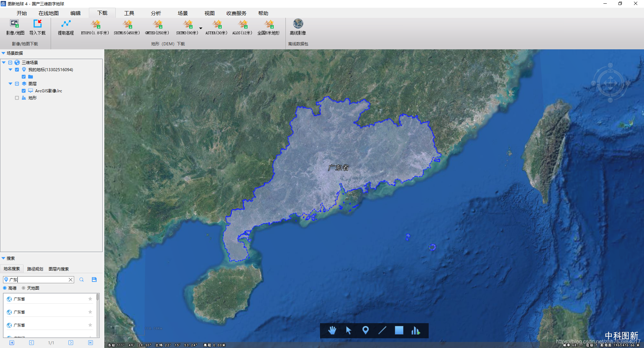Open the 场景 ribbon tab
Screen dimensions: 644x348
183,13
